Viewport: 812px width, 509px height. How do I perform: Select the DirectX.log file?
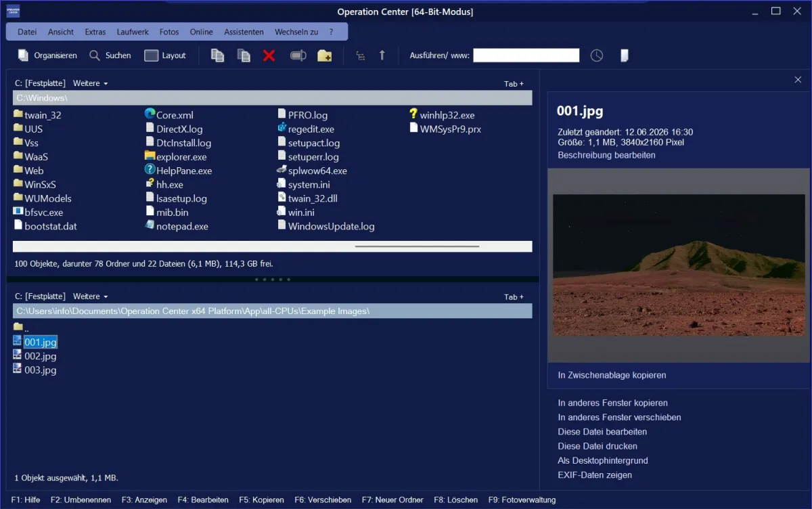pos(174,129)
